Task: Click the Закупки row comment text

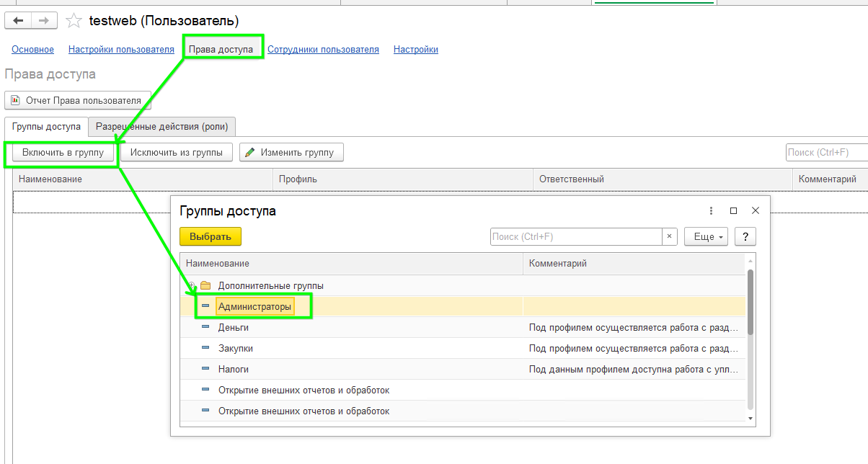Action: tap(634, 348)
